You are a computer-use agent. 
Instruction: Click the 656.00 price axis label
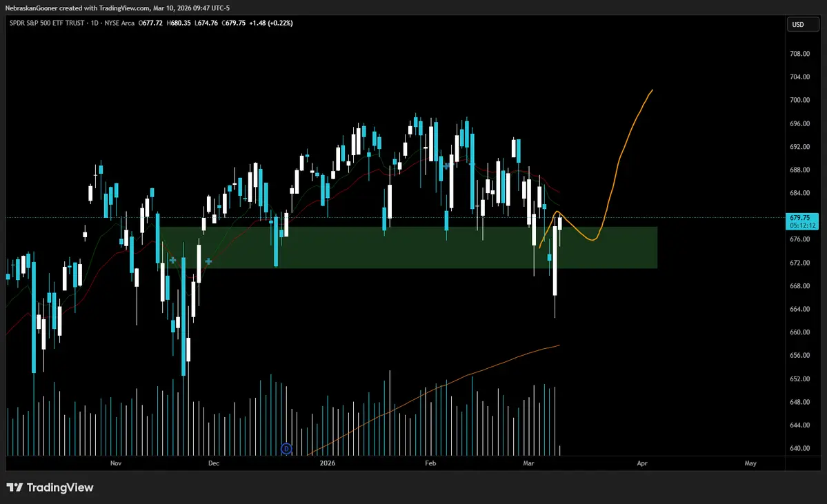click(x=799, y=355)
